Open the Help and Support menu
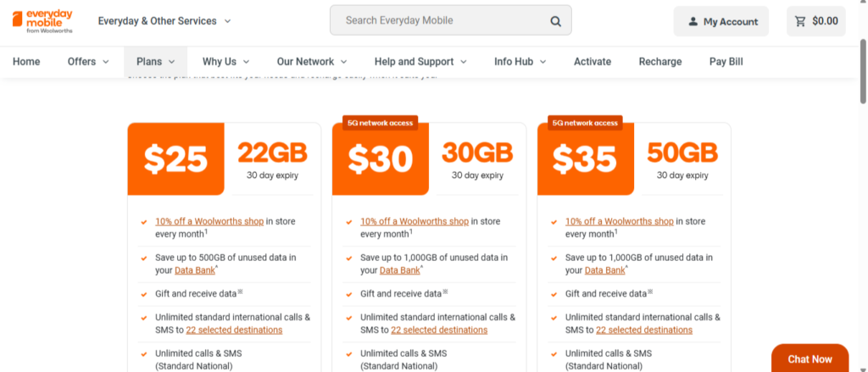Screen dimensions: 868x372 [420, 62]
